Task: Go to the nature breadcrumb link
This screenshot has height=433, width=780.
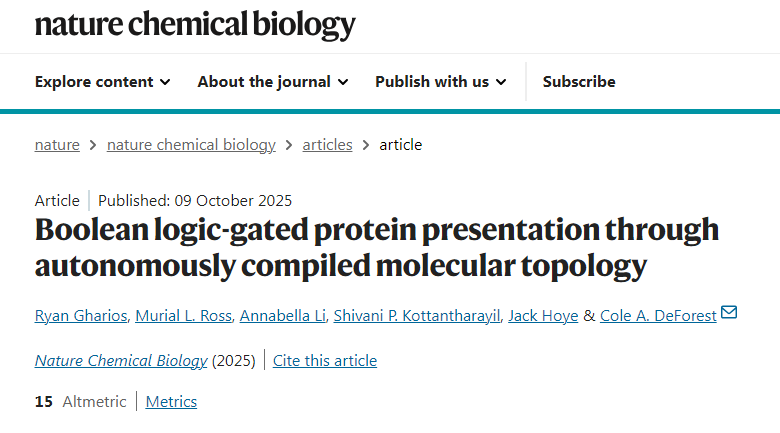Action: click(x=57, y=145)
